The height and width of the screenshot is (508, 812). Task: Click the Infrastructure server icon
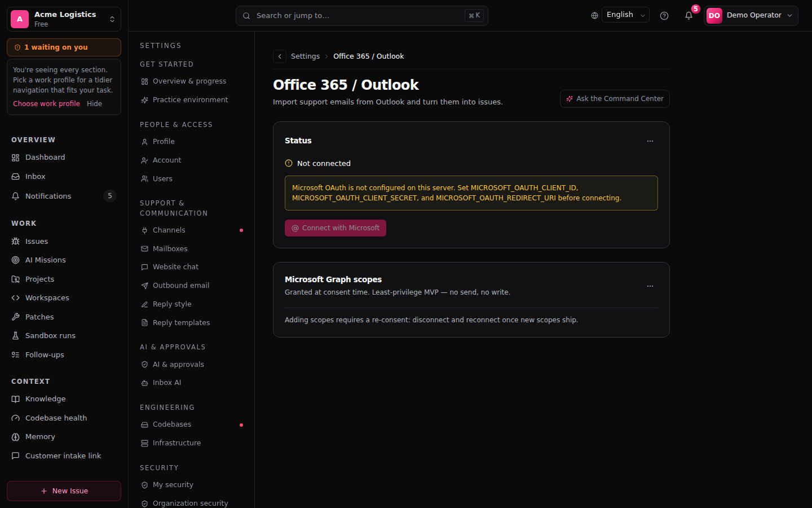[145, 443]
